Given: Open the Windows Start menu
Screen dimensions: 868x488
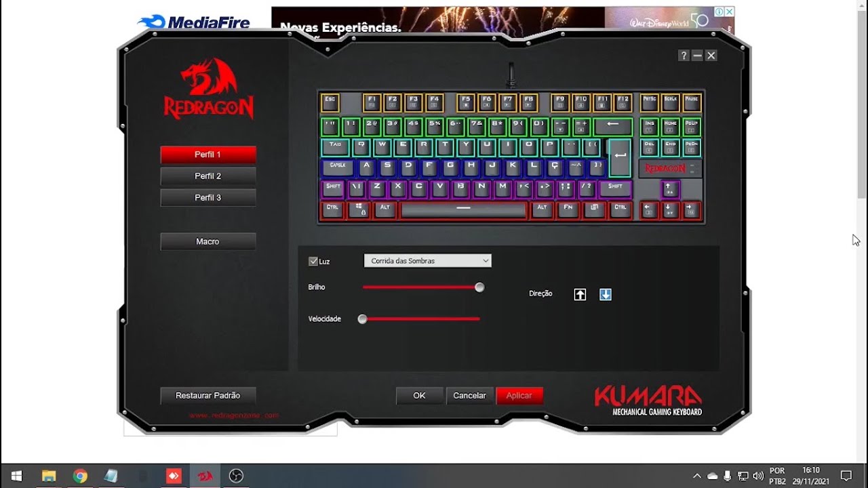Looking at the screenshot, I should [x=16, y=476].
